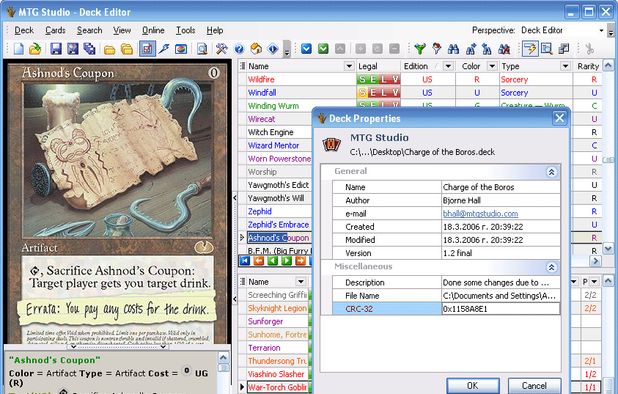Select Sunforger in the deck list
The width and height of the screenshot is (618, 394).
click(x=275, y=322)
